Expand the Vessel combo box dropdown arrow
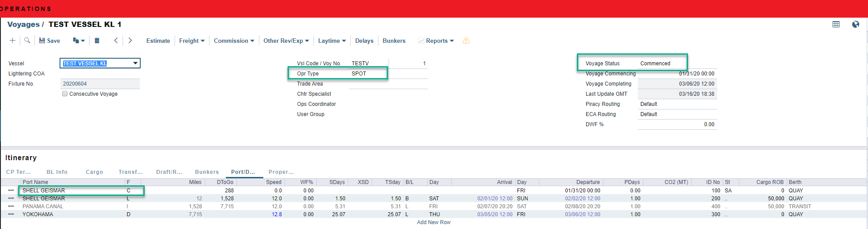Image resolution: width=868 pixels, height=229 pixels. coord(135,64)
